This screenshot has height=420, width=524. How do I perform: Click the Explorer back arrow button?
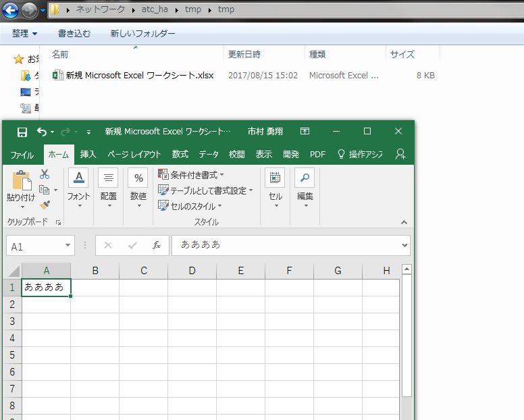pyautogui.click(x=10, y=10)
